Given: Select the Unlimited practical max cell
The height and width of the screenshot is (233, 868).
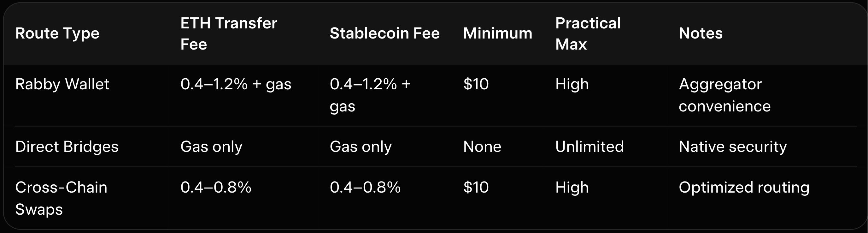Looking at the screenshot, I should coord(589,147).
